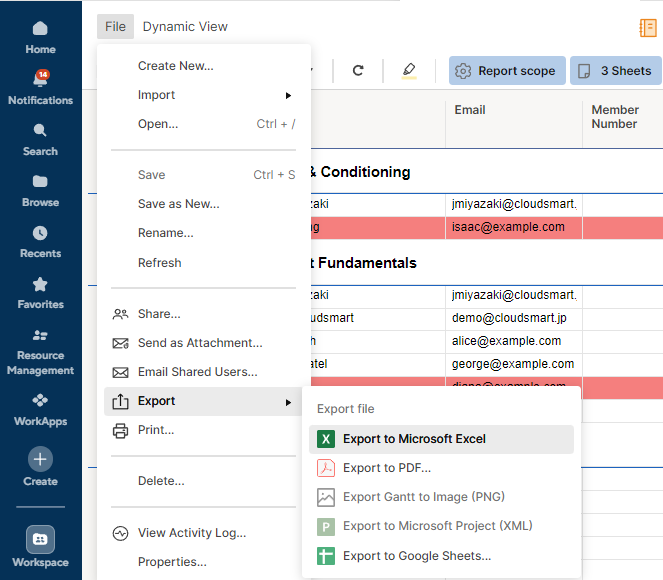Viewport: 663px width, 580px height.
Task: Click the refresh arrow toolbar icon
Action: point(358,70)
